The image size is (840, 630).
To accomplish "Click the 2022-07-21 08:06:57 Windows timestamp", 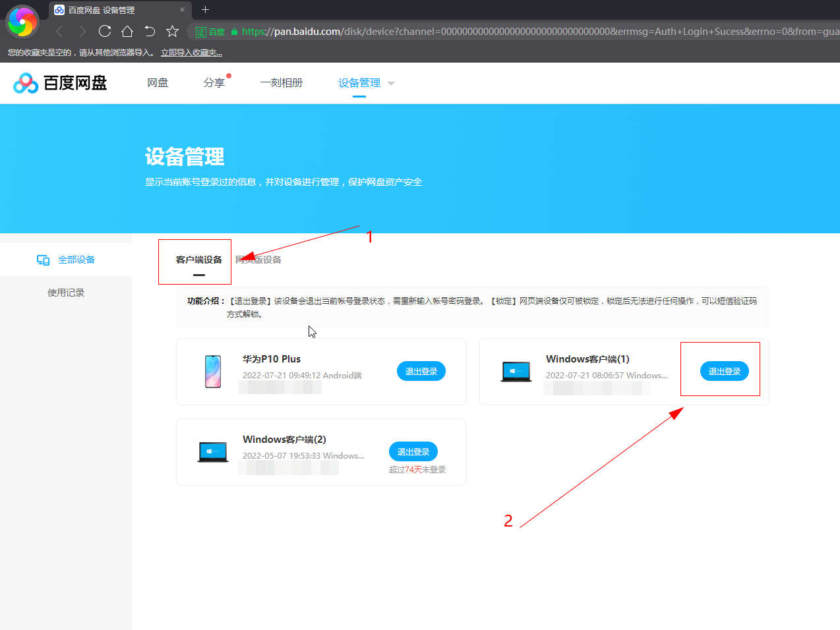I will pyautogui.click(x=607, y=376).
